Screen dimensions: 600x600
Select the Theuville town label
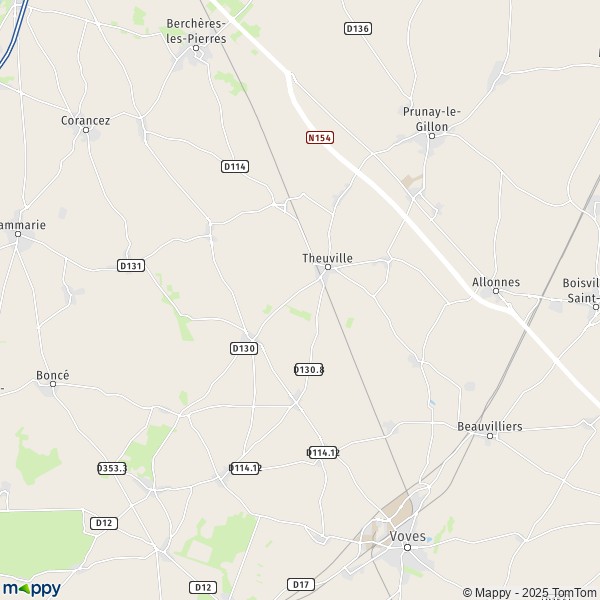[328, 258]
